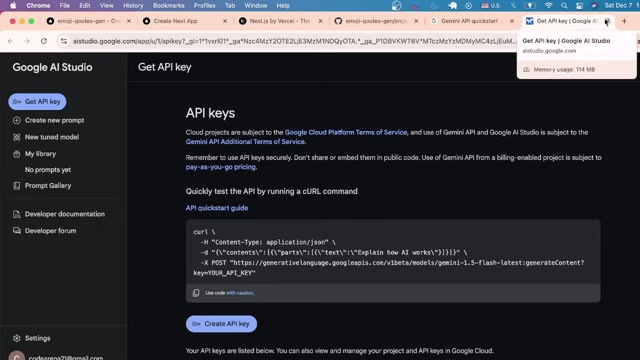This screenshot has width=640, height=360.
Task: Open the Profiles menu
Action: 204,6
